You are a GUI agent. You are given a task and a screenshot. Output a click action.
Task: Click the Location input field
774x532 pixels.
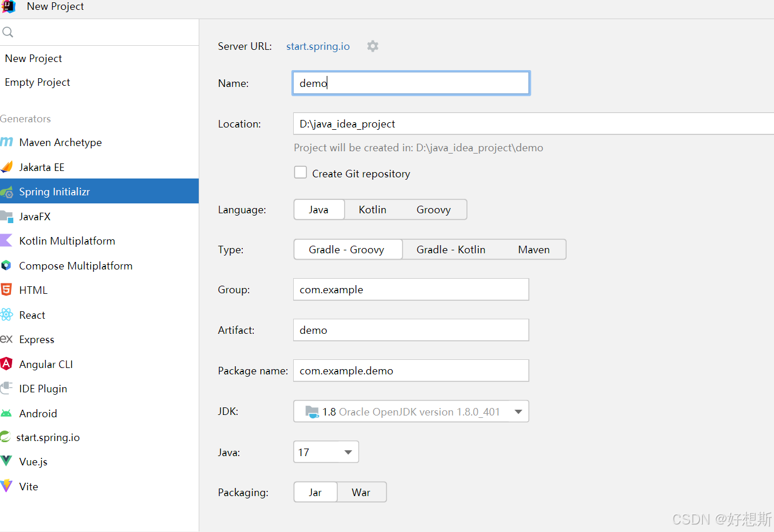pyautogui.click(x=534, y=123)
